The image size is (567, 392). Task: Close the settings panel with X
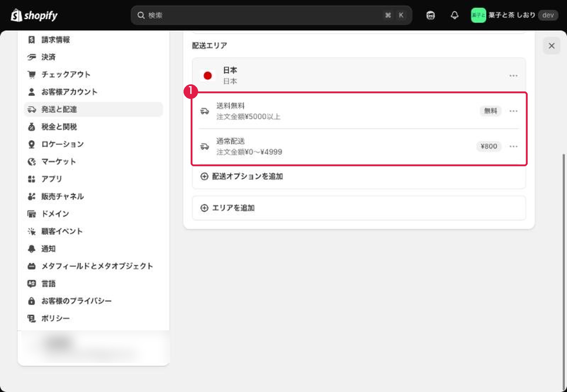coord(551,46)
